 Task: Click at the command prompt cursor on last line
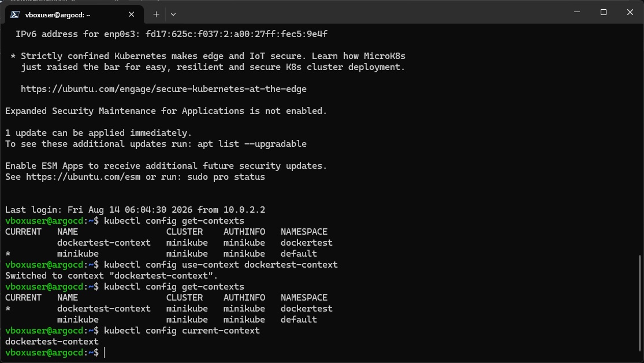pos(105,353)
